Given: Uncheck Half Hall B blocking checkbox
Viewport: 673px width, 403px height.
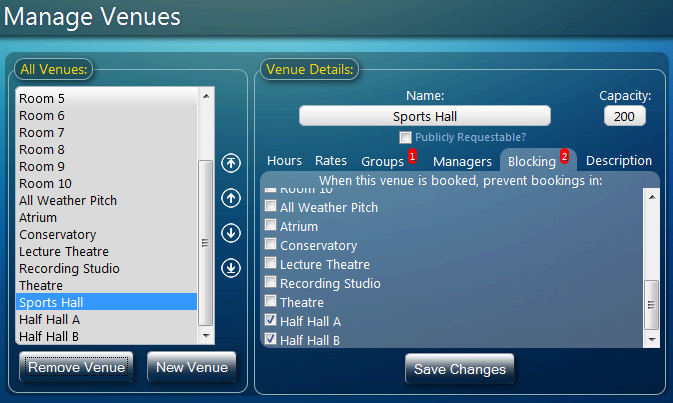Looking at the screenshot, I should click(270, 339).
